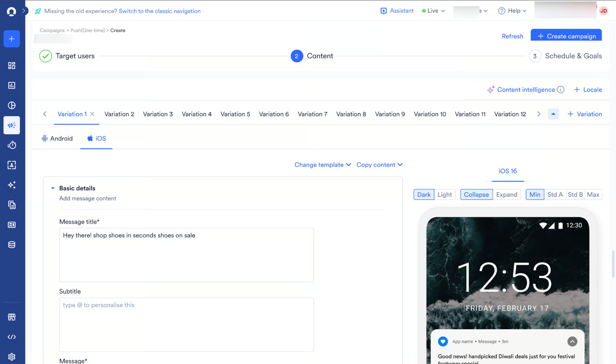
Task: Open the pie chart segments sidebar icon
Action: click(x=12, y=105)
